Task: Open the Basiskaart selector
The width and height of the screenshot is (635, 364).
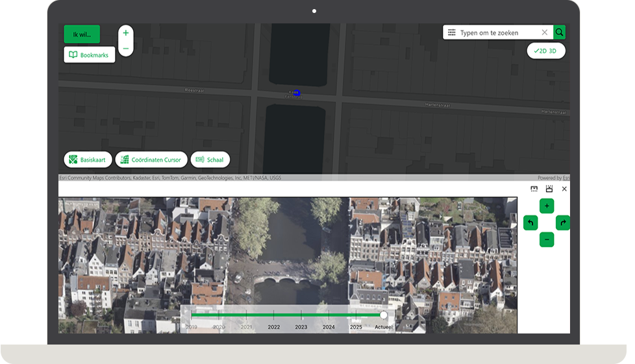Action: 88,160
